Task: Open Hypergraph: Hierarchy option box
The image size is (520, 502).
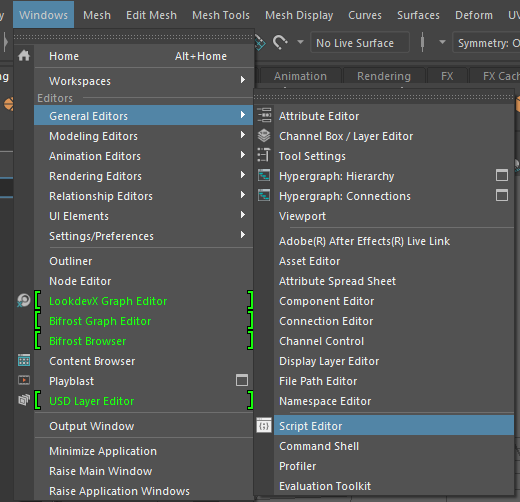Action: point(502,175)
